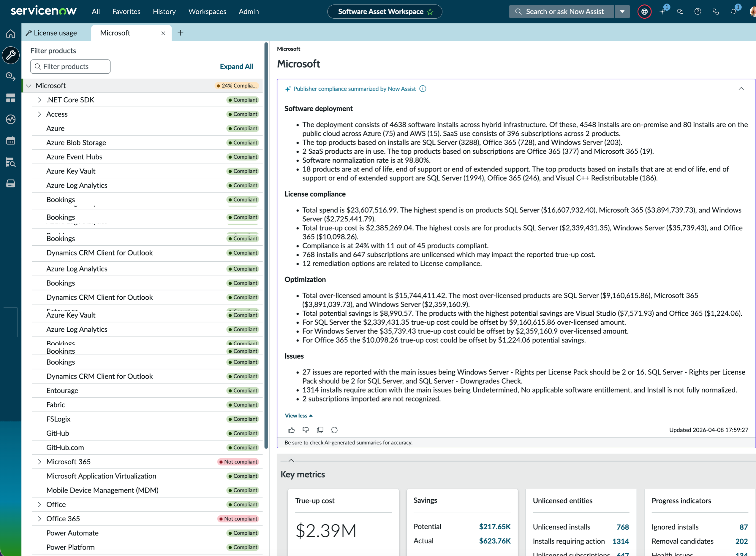This screenshot has width=756, height=556.
Task: Open the All menu
Action: tap(96, 12)
